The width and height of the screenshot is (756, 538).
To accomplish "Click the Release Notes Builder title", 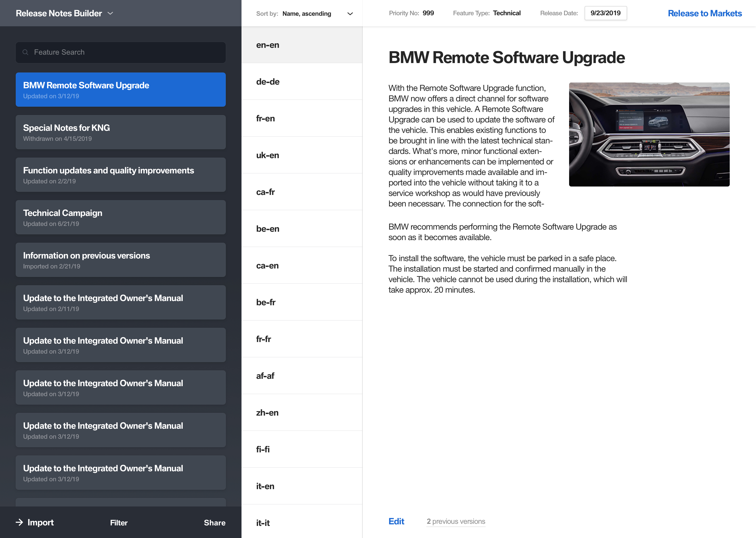I will [59, 13].
